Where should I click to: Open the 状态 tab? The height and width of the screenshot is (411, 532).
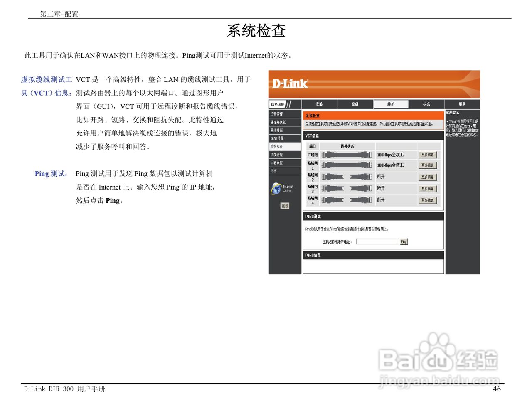[x=426, y=104]
